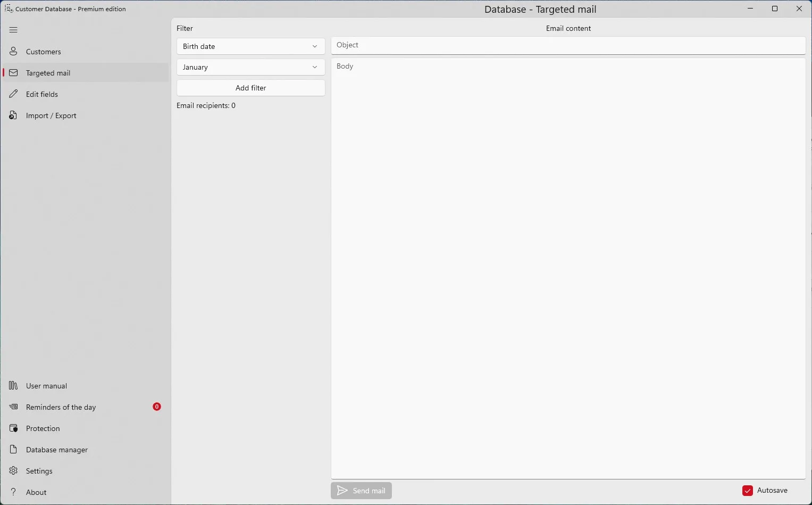Uncheck the Autosave checkbox
Image resolution: width=812 pixels, height=505 pixels.
748,491
